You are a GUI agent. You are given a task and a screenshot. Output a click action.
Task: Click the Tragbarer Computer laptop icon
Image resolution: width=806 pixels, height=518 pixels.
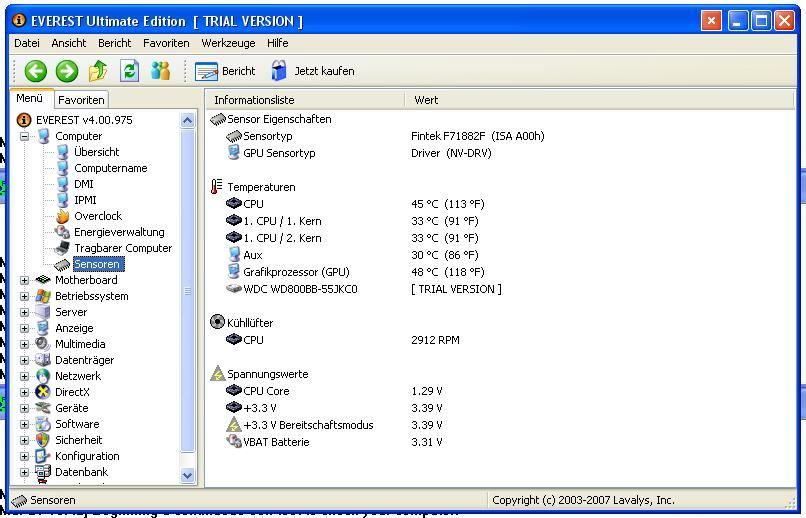(x=63, y=248)
